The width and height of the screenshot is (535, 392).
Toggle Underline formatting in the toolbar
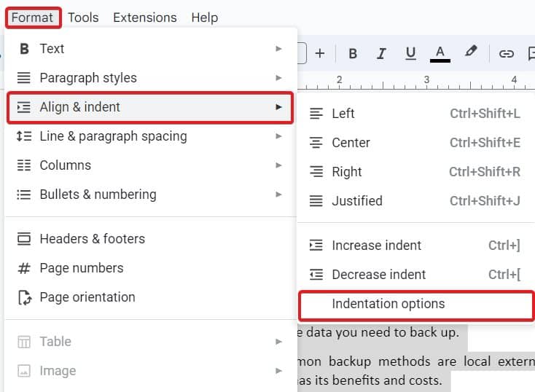(x=410, y=54)
